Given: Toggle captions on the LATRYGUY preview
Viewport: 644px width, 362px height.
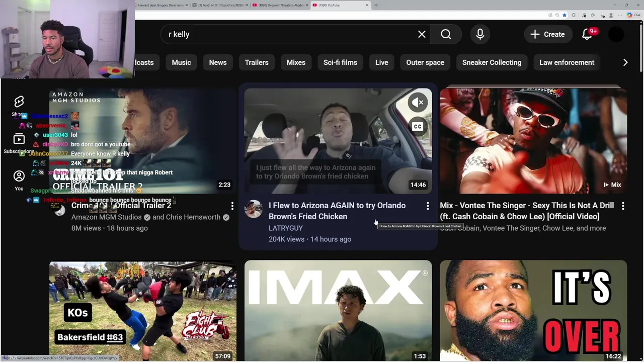Looking at the screenshot, I should [418, 126].
